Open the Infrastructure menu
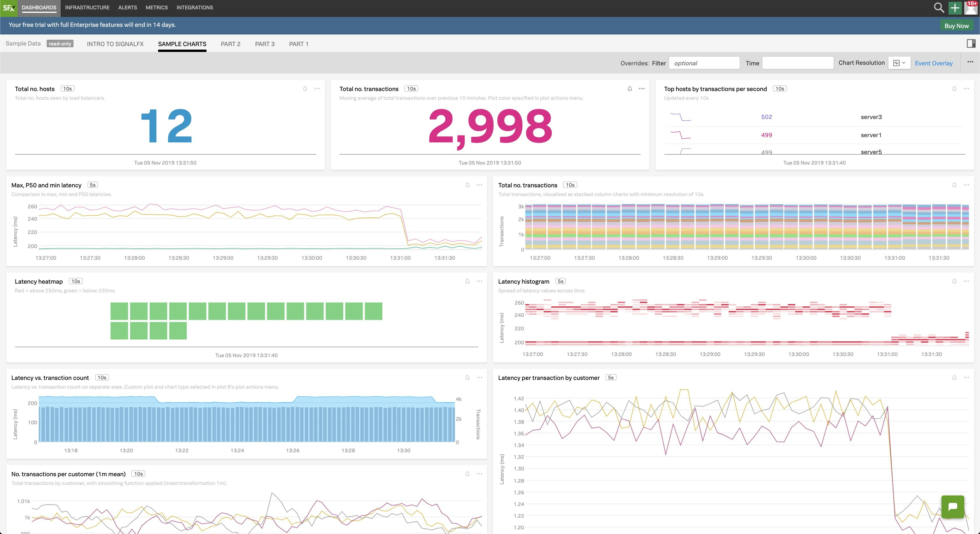Viewport: 980px width, 534px height. click(x=87, y=8)
